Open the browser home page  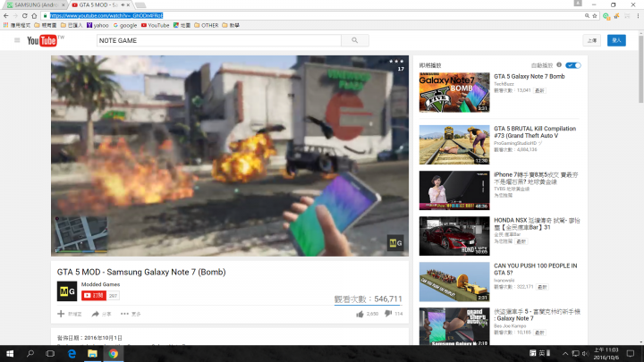(x=34, y=15)
